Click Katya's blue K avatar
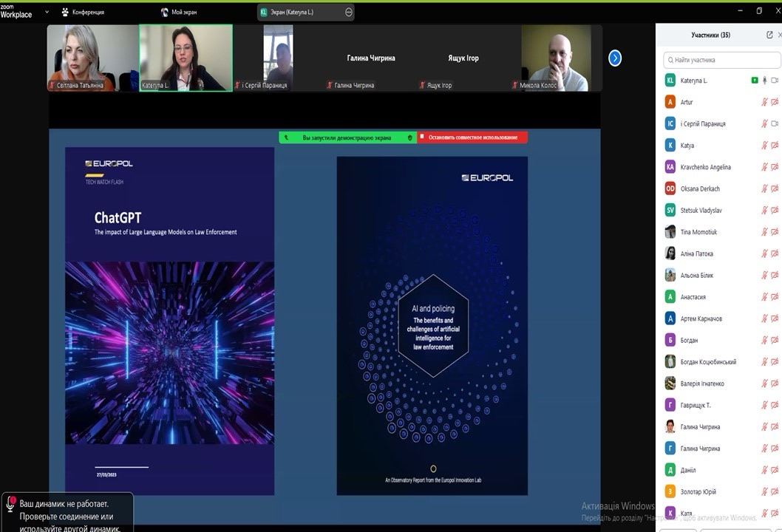Screen dimensions: 782x532 tap(670, 145)
